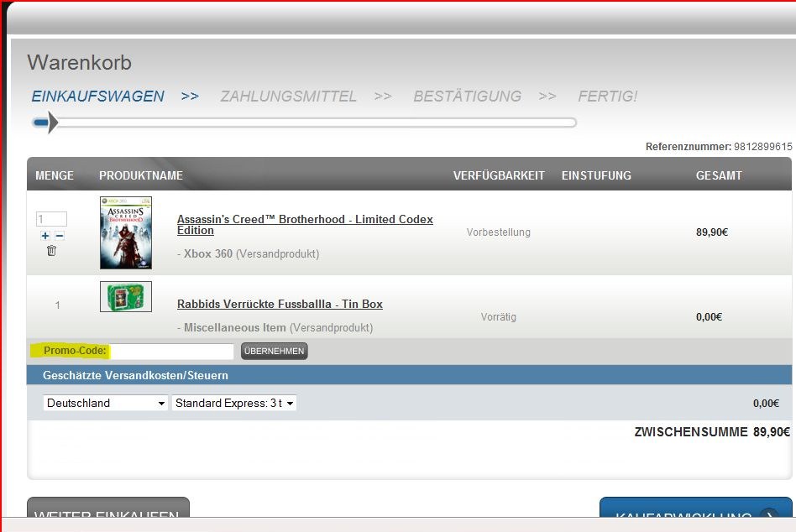Image resolution: width=796 pixels, height=532 pixels.
Task: Click WEITER EINKAUFEN button
Action: [x=108, y=508]
